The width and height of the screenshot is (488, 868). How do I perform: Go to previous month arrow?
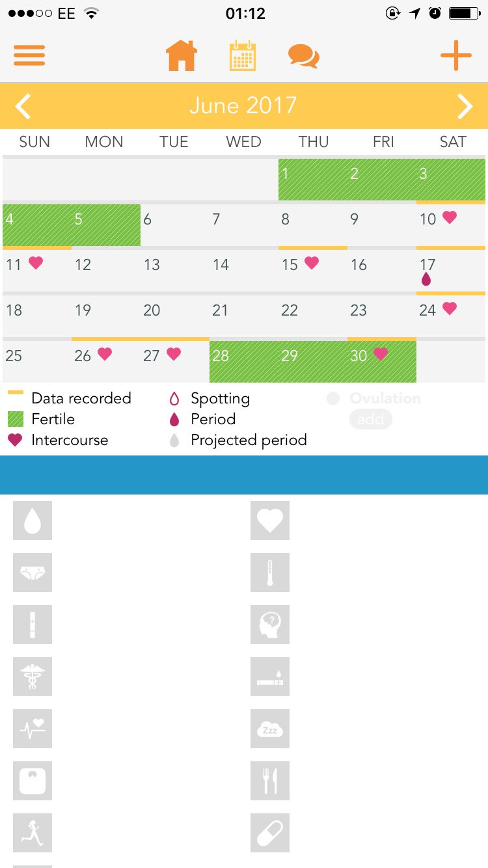pos(23,106)
